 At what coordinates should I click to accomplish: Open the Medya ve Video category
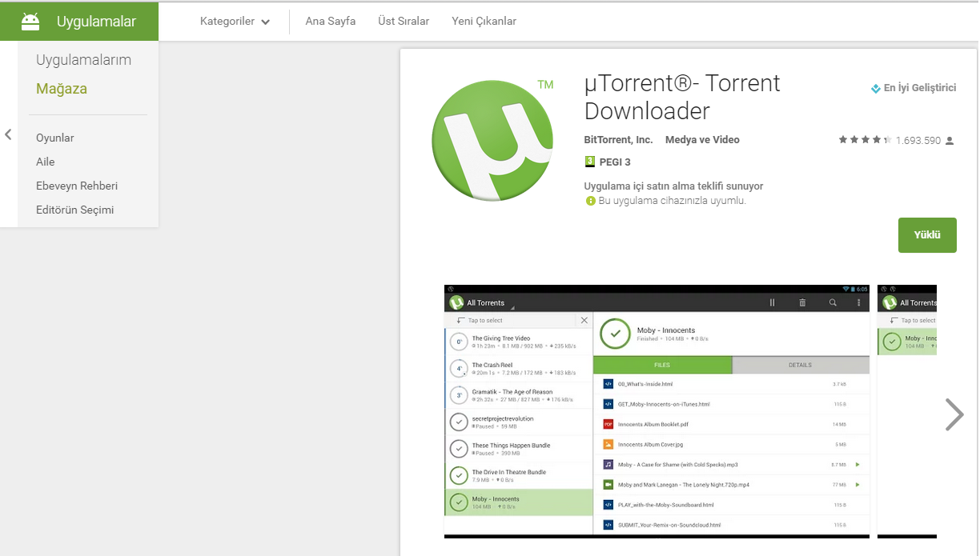(702, 140)
